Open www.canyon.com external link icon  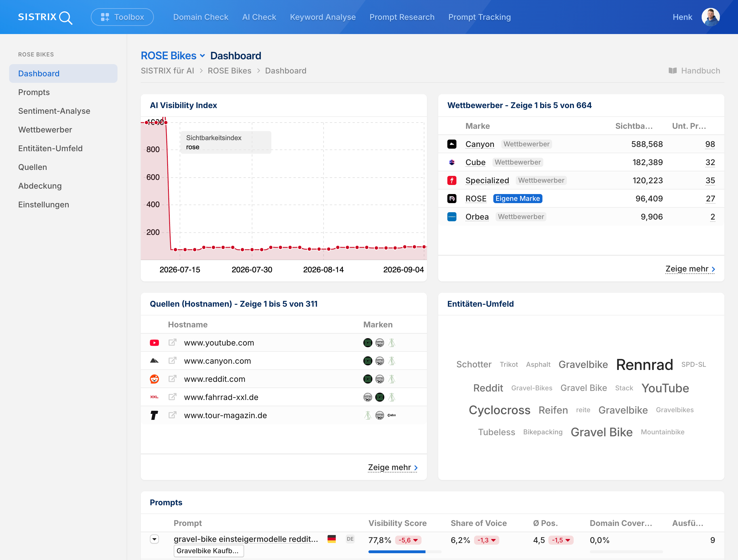click(x=172, y=361)
